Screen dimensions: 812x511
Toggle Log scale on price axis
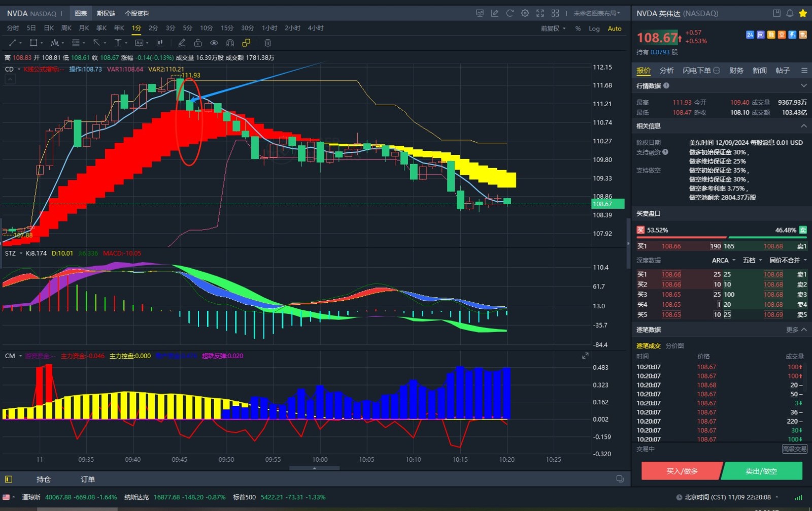tap(594, 28)
